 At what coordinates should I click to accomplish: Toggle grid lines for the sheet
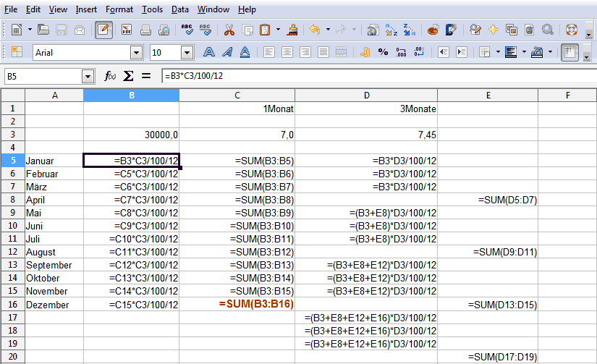pos(570,53)
